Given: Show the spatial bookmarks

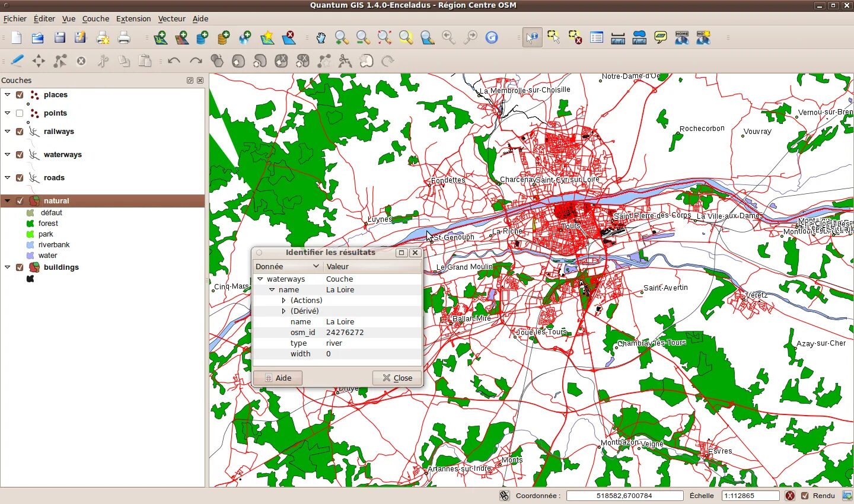Looking at the screenshot, I should (682, 38).
